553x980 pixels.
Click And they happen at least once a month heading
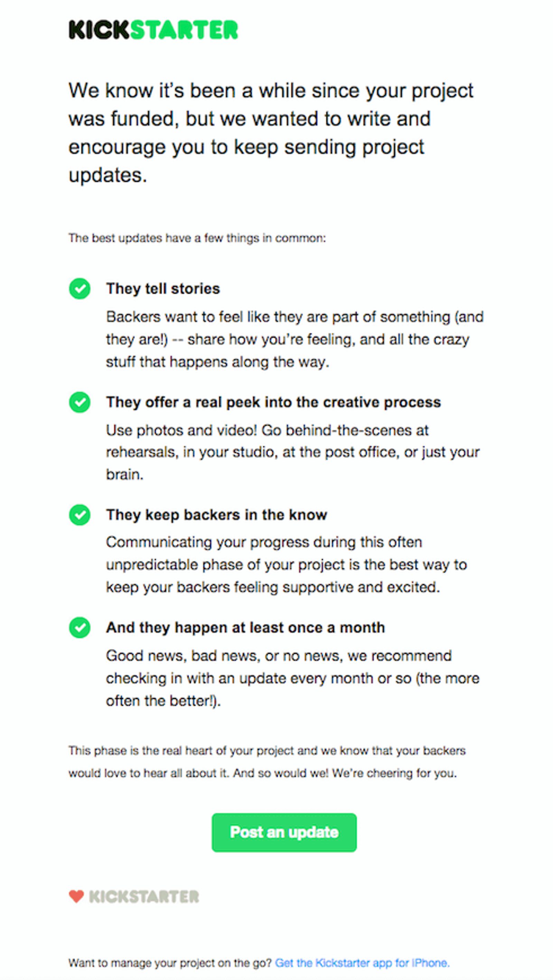245,627
